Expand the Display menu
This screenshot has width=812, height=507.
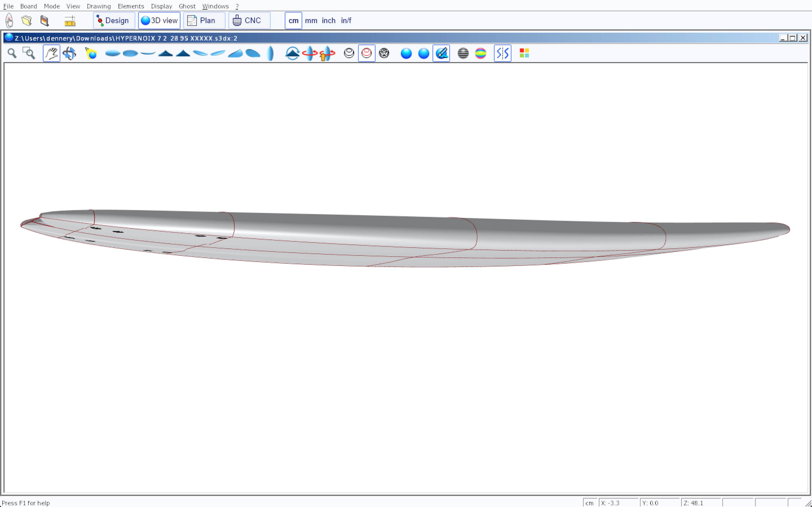click(161, 6)
